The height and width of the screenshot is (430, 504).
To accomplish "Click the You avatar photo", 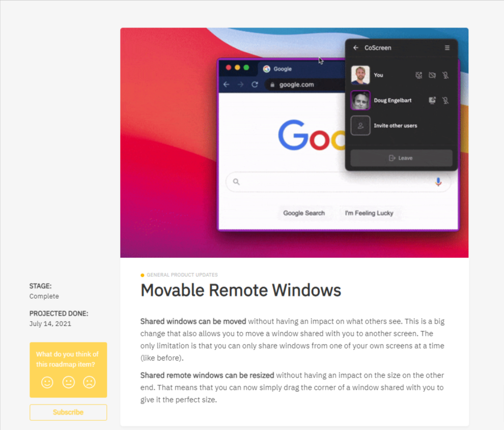I will click(360, 75).
